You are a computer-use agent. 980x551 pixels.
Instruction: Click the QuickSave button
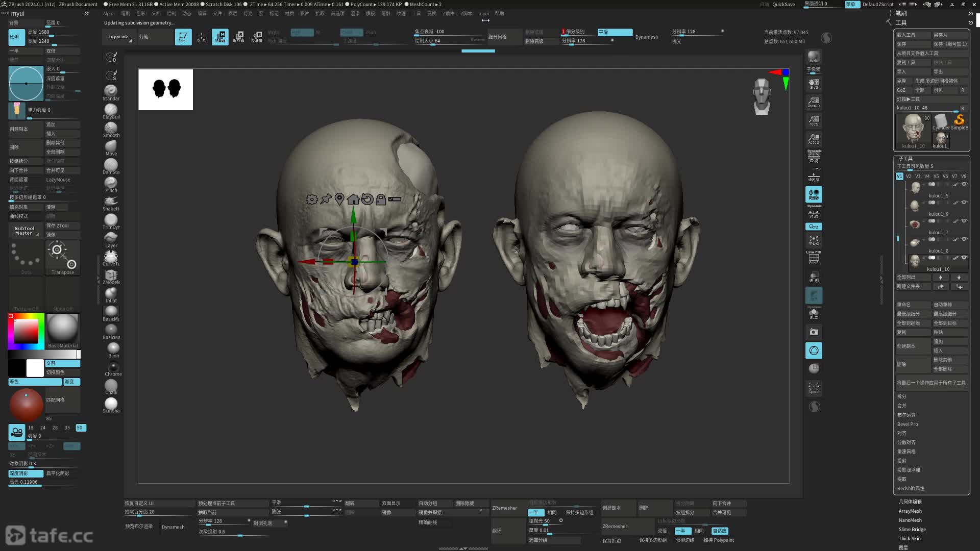coord(783,4)
